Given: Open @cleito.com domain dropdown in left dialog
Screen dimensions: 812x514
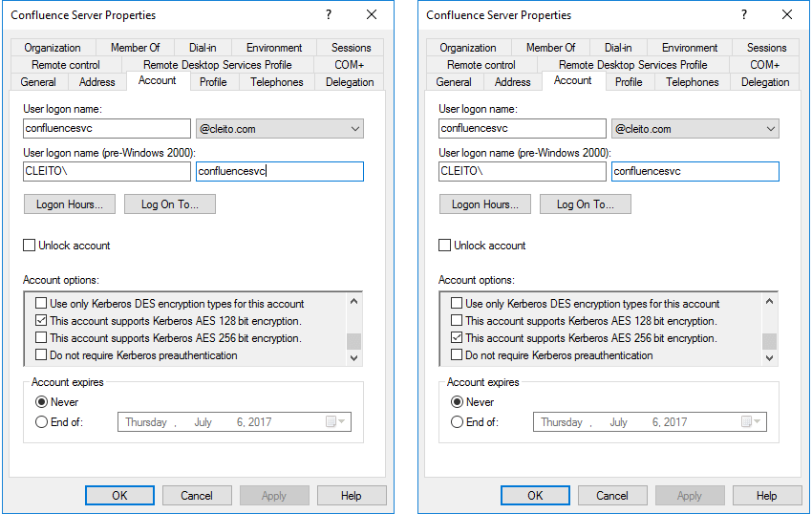Looking at the screenshot, I should [x=280, y=128].
